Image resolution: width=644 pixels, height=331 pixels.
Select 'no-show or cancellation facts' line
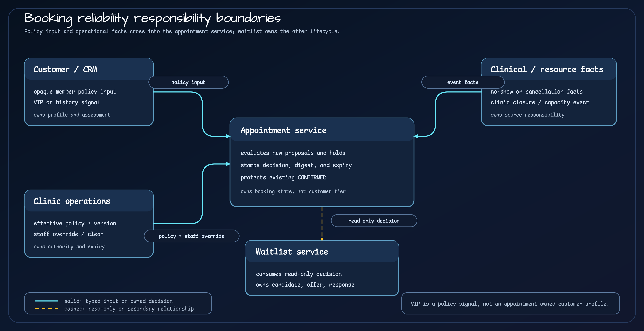(x=537, y=92)
